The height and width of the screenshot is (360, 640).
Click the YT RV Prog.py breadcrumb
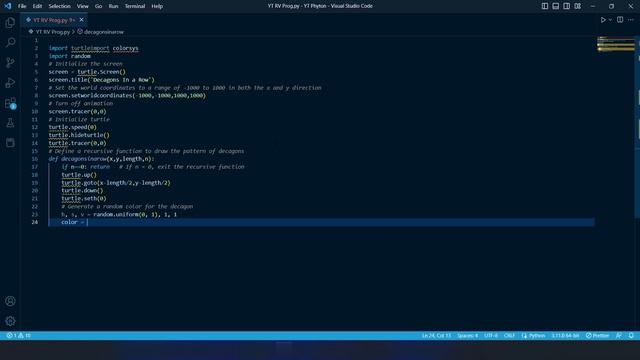pos(53,31)
